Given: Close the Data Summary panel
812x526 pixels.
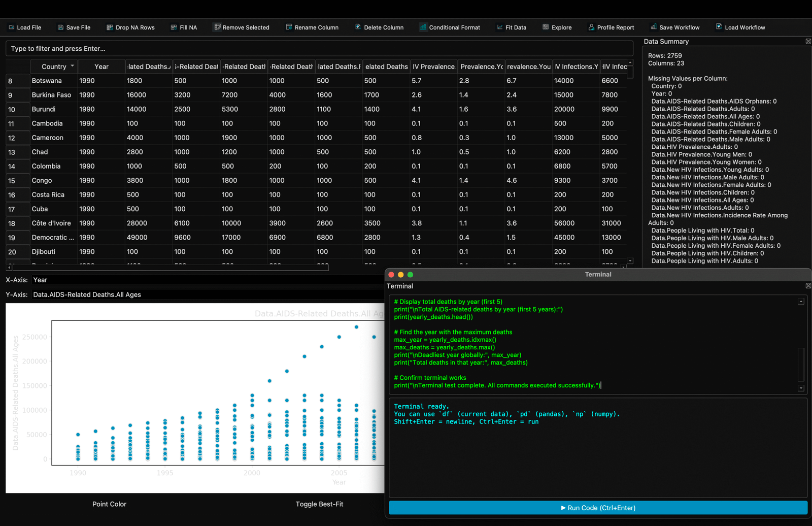Looking at the screenshot, I should pos(808,41).
